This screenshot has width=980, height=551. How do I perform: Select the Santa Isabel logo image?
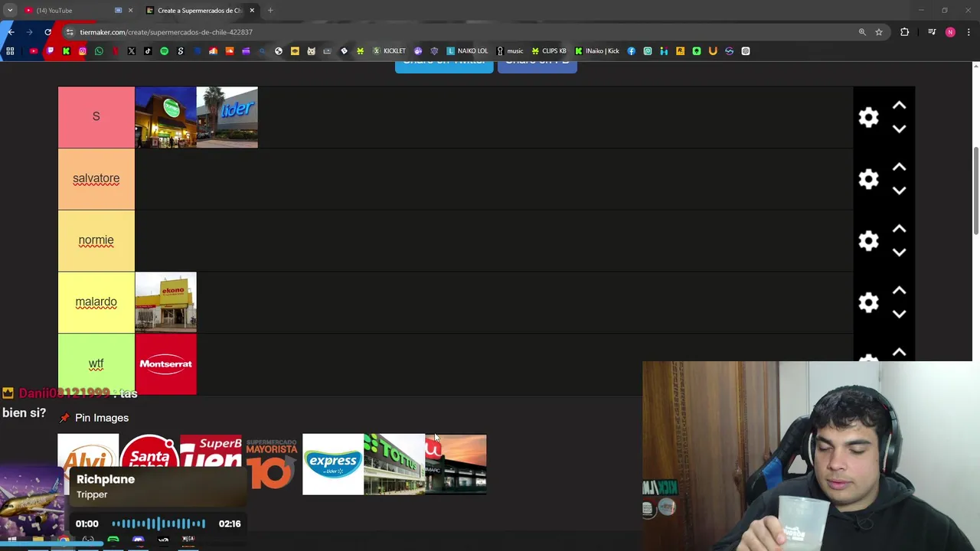(149, 452)
